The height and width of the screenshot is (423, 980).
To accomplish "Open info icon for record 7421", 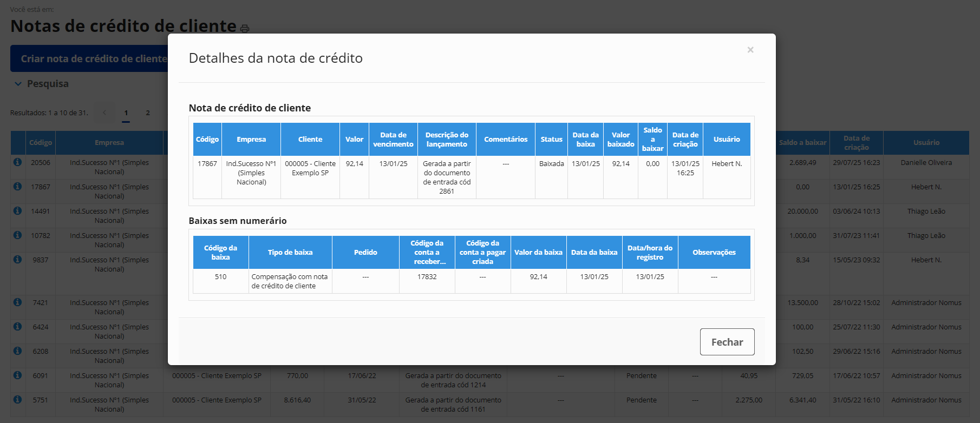I will click(17, 302).
